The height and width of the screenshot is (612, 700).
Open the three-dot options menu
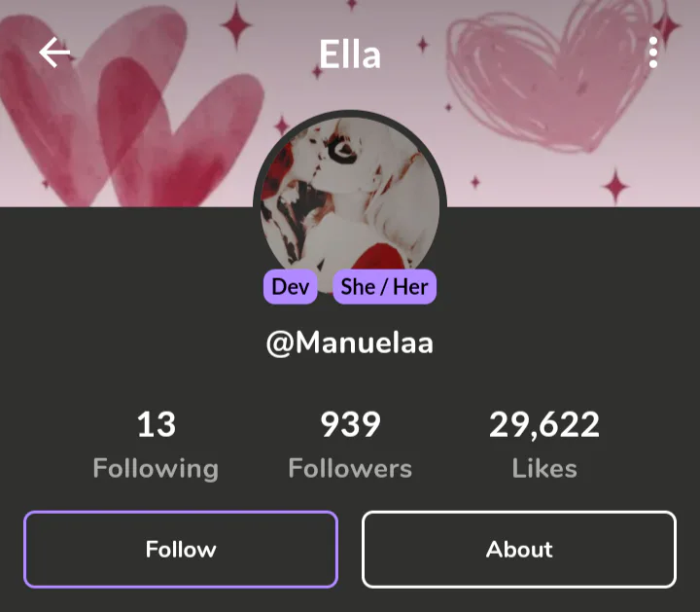click(x=653, y=53)
